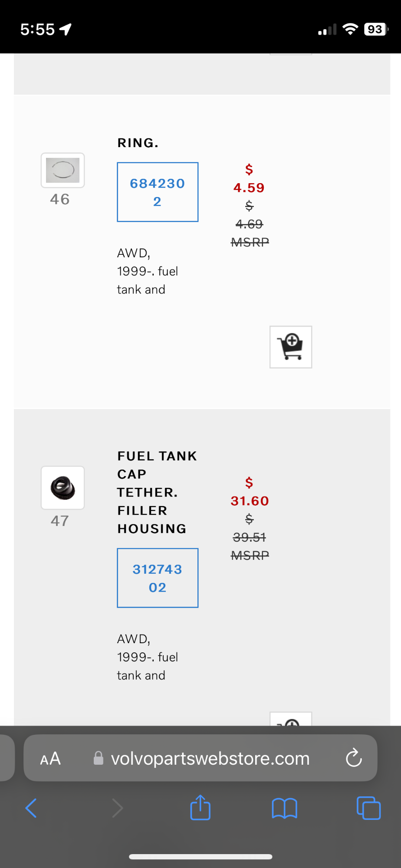Tap the RING. part title
401x868 pixels.
click(x=138, y=143)
